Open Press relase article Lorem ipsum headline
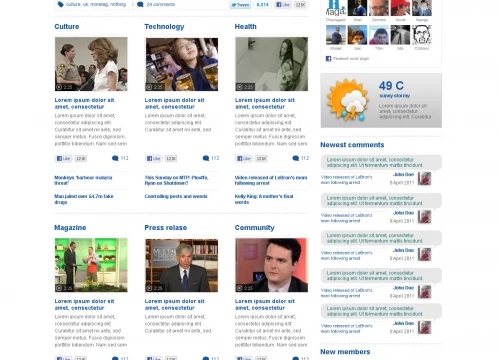This screenshot has width=500, height=360. point(174,304)
